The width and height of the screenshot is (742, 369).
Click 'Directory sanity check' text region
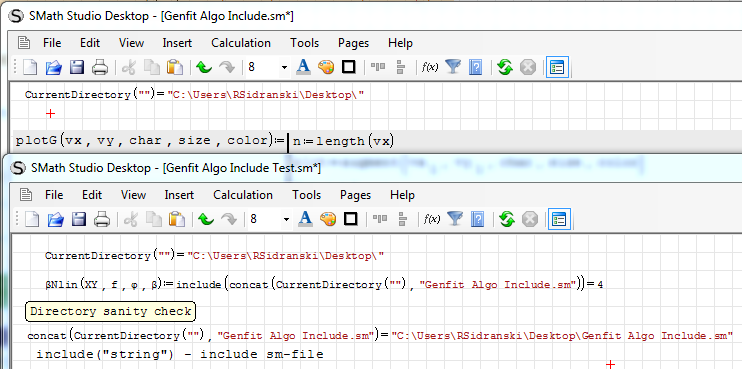pos(110,312)
